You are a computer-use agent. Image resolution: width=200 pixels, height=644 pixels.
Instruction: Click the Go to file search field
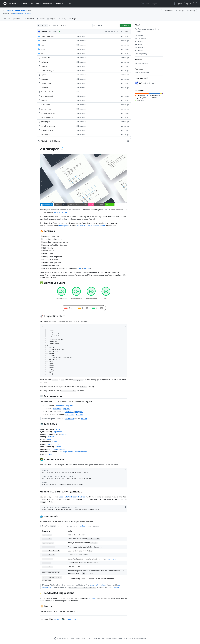tap(105, 25)
